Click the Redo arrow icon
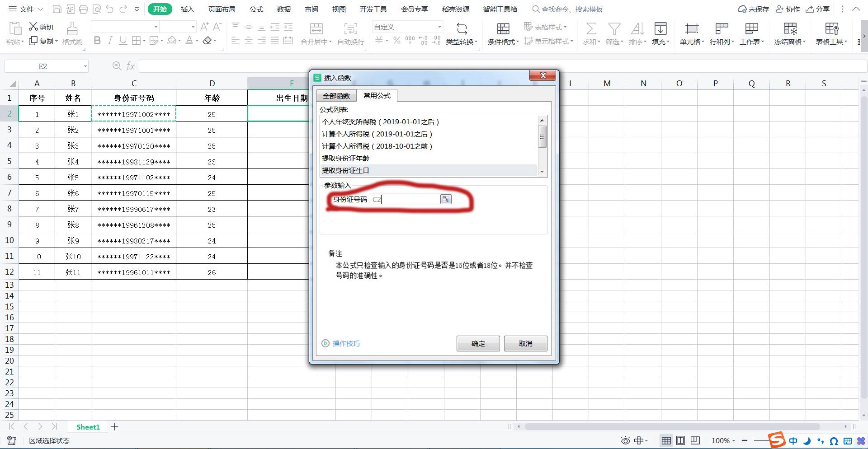This screenshot has width=868, height=449. pyautogui.click(x=123, y=9)
